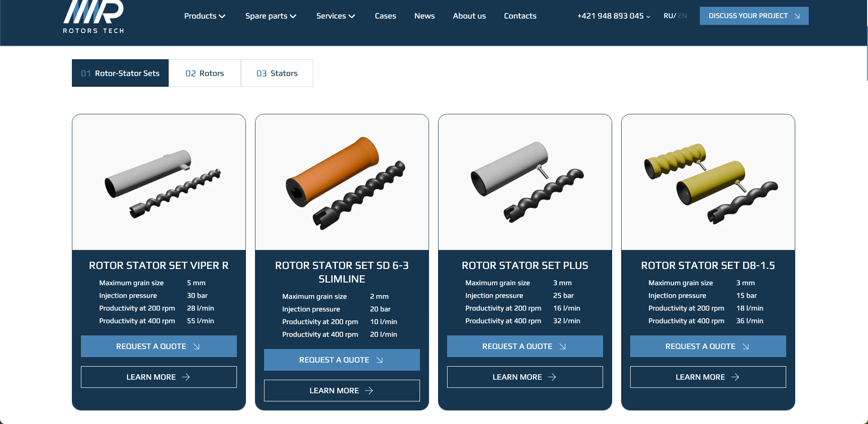Click the Viper R '5 mm' grain size

coord(196,283)
